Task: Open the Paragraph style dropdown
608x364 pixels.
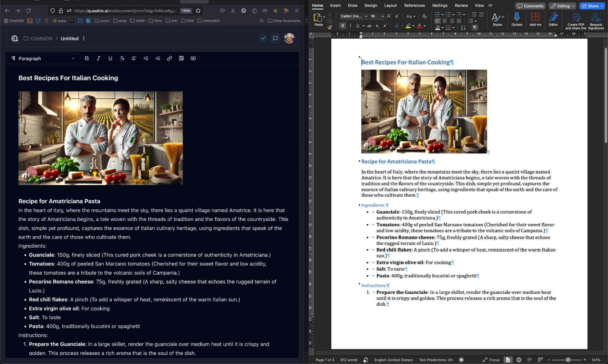Action: [x=43, y=58]
